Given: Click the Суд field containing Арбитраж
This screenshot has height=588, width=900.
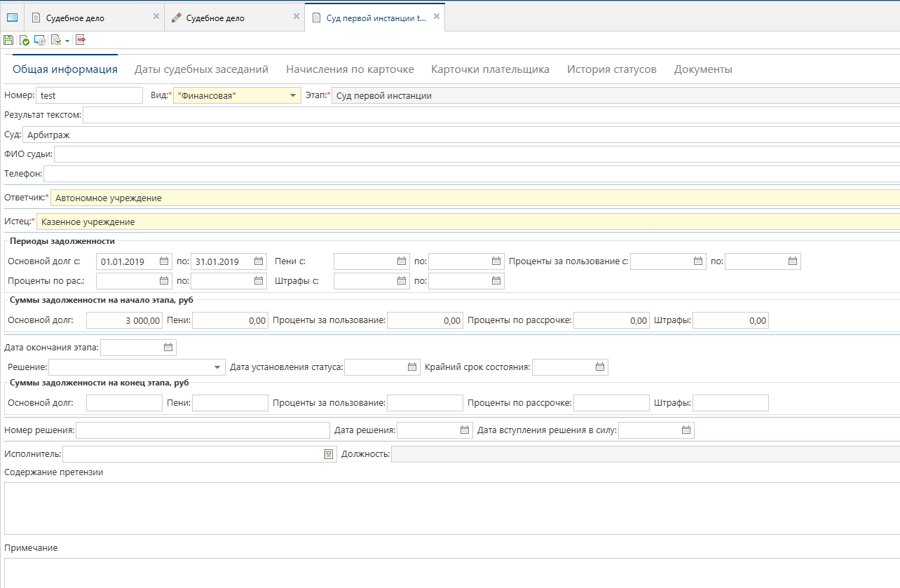Looking at the screenshot, I should tap(461, 135).
